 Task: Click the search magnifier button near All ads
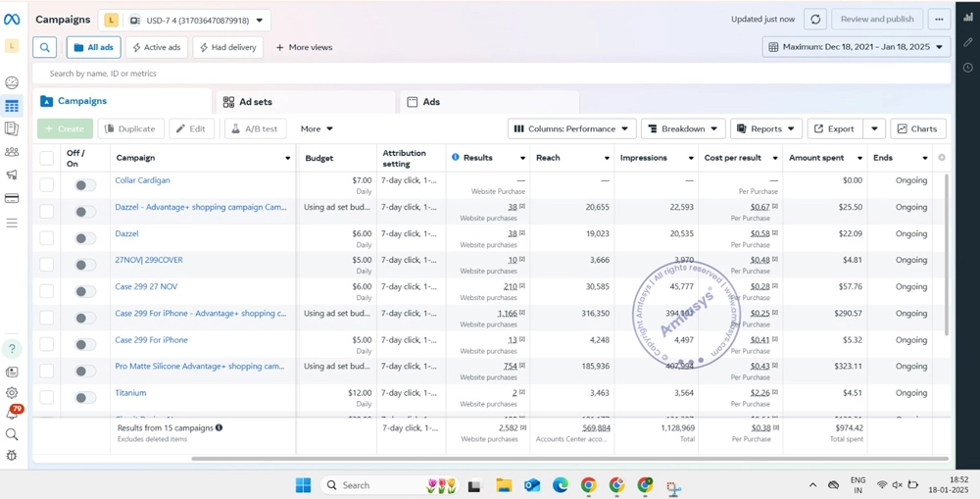click(x=44, y=47)
